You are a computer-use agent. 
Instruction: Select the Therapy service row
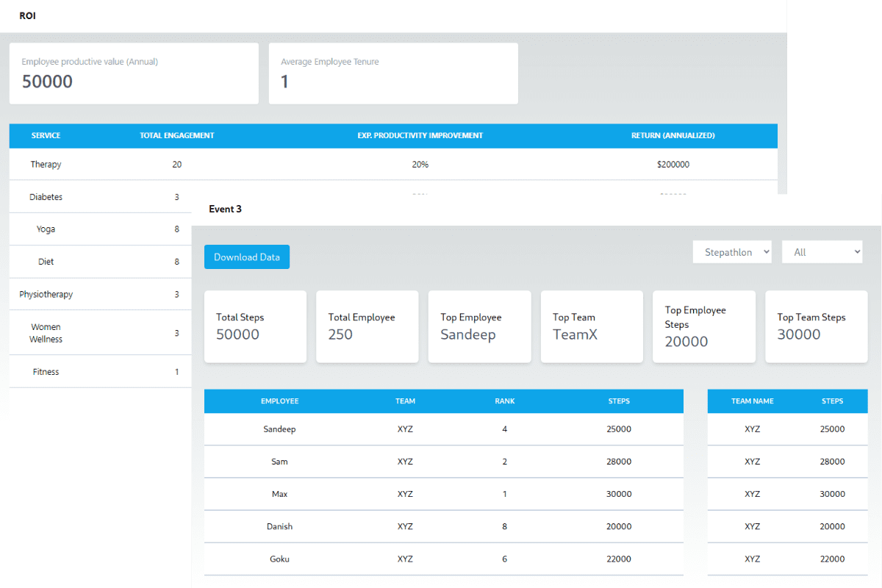[393, 165]
